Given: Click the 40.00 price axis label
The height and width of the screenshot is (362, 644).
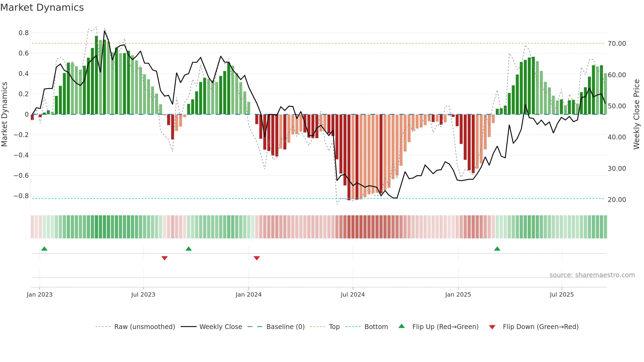Looking at the screenshot, I should pyautogui.click(x=617, y=137).
